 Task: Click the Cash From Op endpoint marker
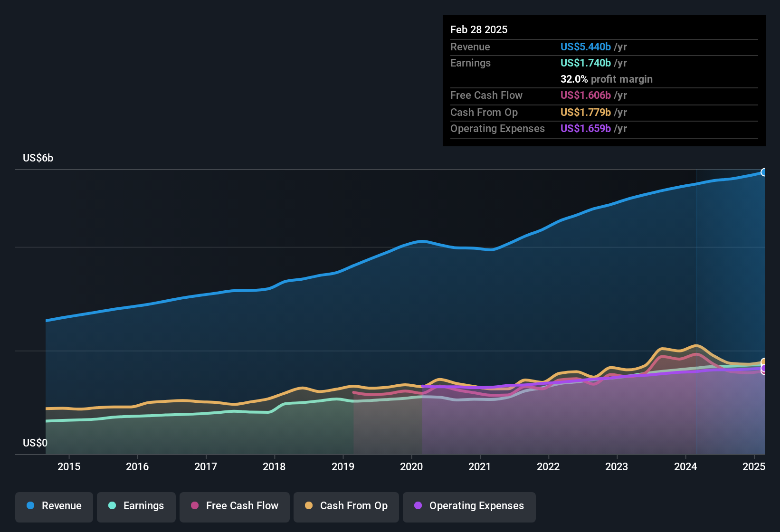(x=764, y=362)
